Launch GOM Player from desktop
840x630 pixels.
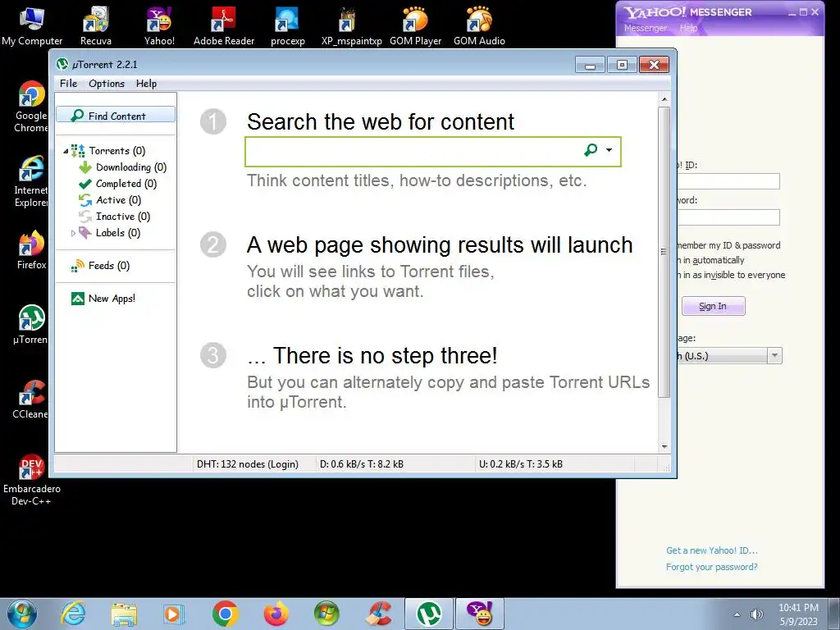click(415, 25)
